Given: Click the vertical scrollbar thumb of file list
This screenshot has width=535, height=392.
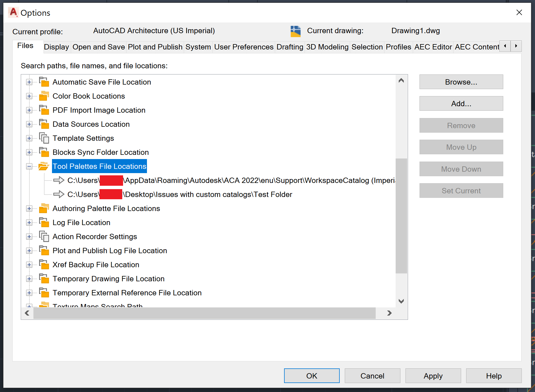Looking at the screenshot, I should [x=401, y=216].
